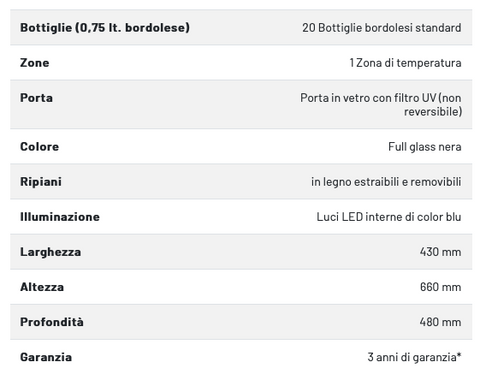
Task: Select the Full glass nera value
Action: point(425,147)
